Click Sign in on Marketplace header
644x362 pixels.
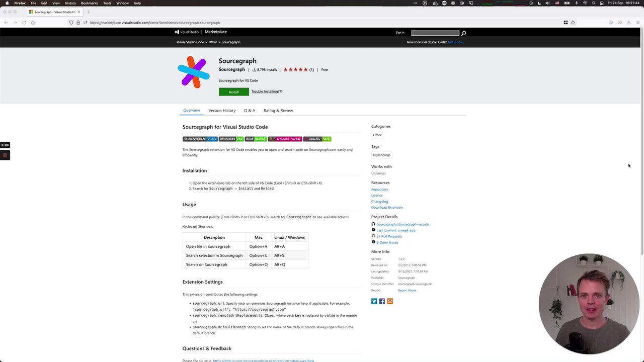click(400, 33)
